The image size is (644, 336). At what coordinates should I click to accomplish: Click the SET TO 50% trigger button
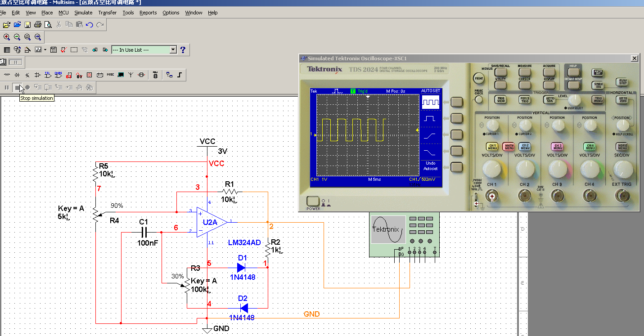pyautogui.click(x=549, y=99)
